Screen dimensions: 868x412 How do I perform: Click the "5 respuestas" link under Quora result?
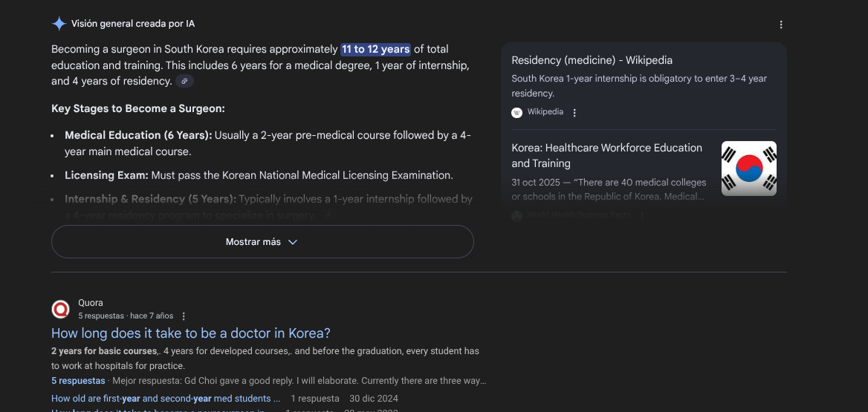click(78, 381)
